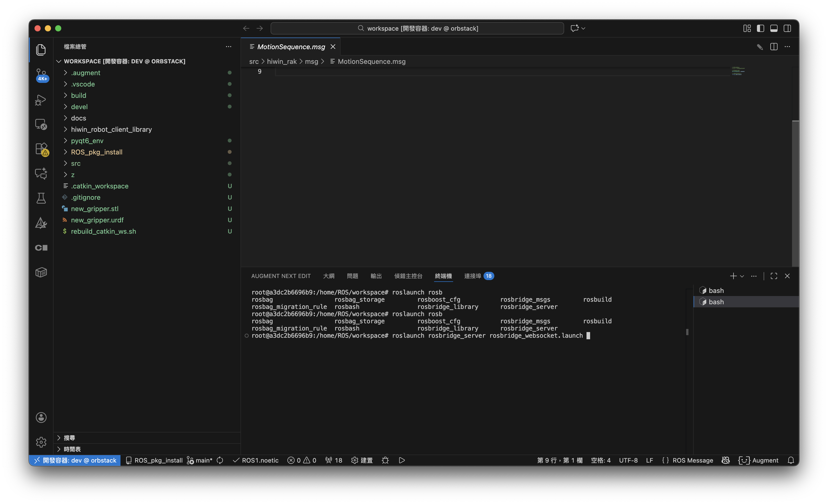Screen dimensions: 828x504
Task: Open the Explorer view in activity bar
Action: 41,50
